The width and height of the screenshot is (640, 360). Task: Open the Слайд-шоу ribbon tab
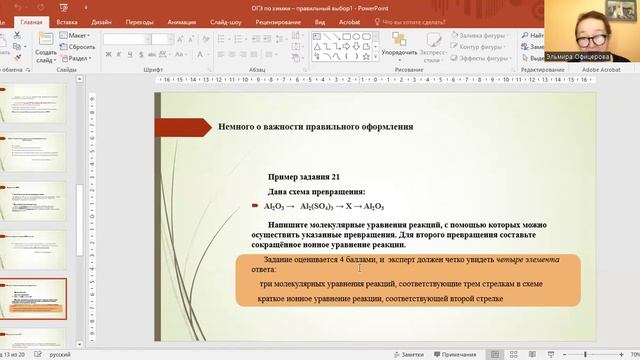tap(226, 22)
